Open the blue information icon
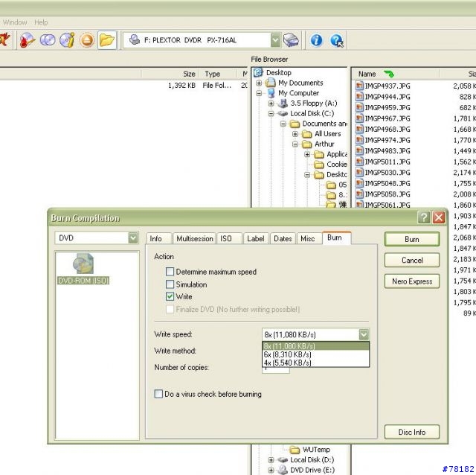 316,40
